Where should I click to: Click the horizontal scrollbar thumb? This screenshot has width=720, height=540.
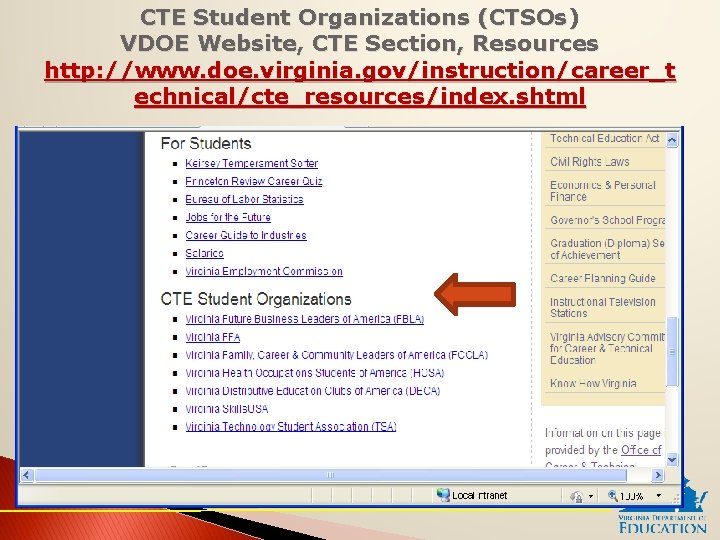coord(331,475)
